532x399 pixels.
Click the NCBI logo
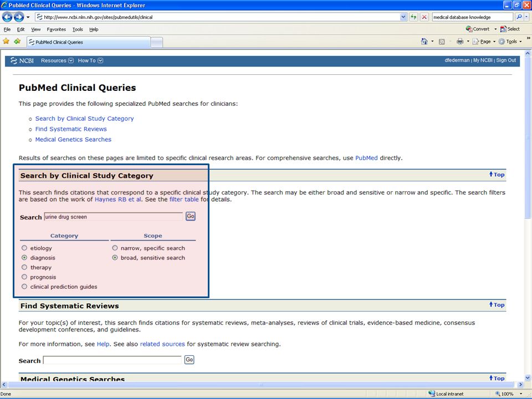(22, 61)
